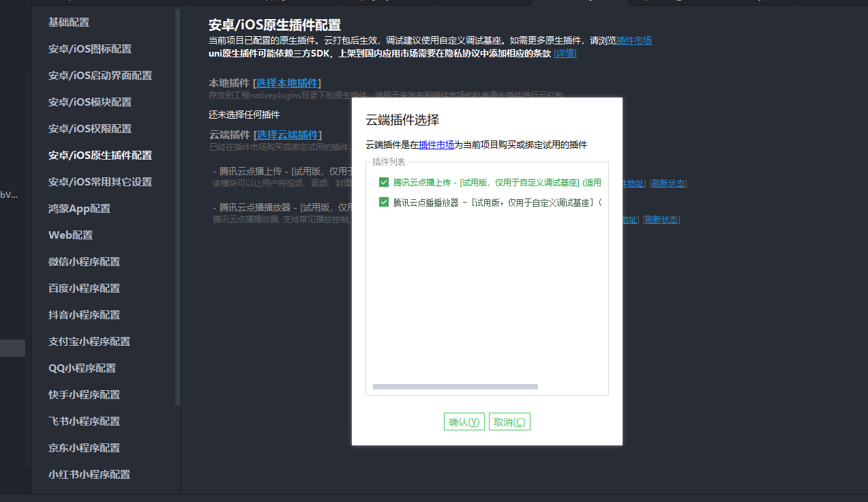The width and height of the screenshot is (868, 502).
Task: Open 安卓/iOS模块配置 section
Action: point(90,102)
